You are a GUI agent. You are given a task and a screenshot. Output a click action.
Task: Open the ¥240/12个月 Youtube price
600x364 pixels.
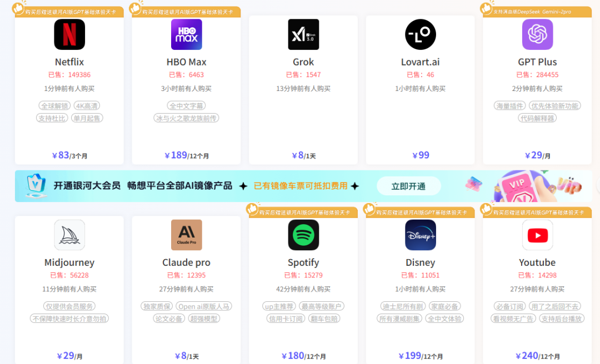pyautogui.click(x=537, y=356)
